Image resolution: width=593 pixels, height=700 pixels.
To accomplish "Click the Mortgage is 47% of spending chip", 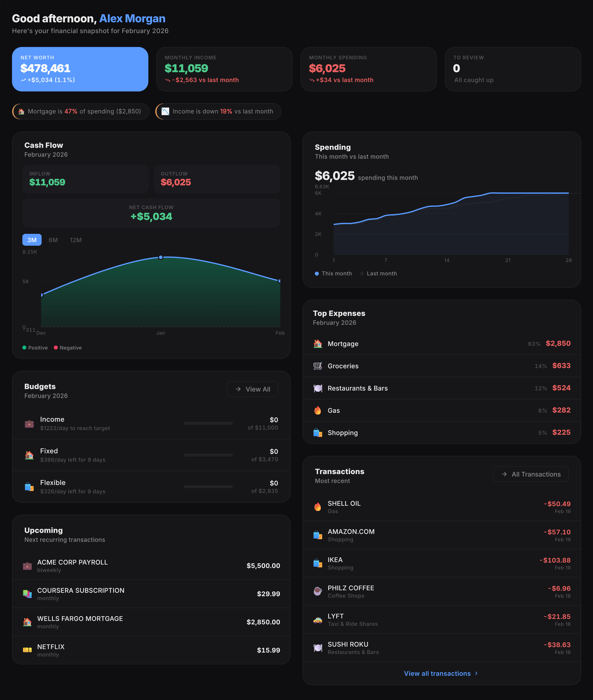I will [x=81, y=111].
